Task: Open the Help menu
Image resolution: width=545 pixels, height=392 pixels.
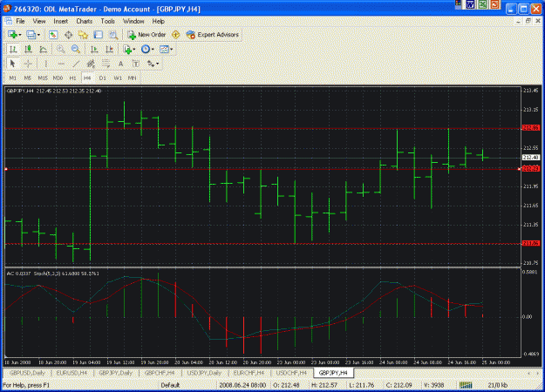Action: tap(158, 21)
